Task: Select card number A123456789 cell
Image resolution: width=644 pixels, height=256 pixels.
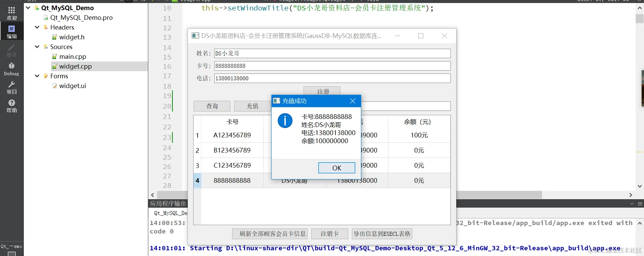Action: (x=232, y=135)
